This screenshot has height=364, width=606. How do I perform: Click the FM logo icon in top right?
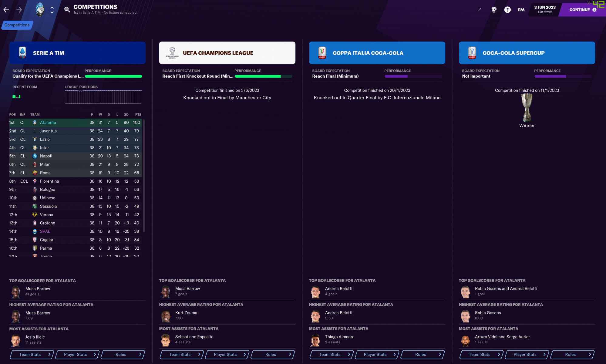point(521,9)
